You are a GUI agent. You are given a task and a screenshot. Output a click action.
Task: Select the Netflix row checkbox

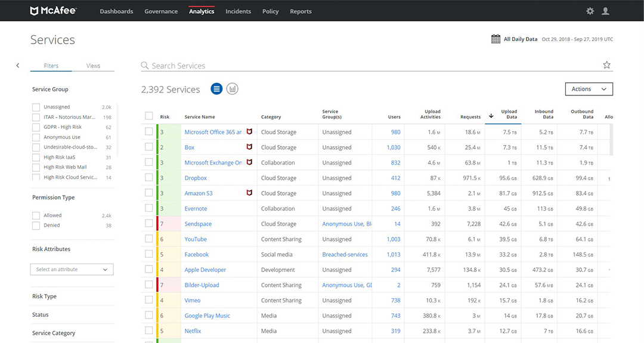[x=148, y=330]
